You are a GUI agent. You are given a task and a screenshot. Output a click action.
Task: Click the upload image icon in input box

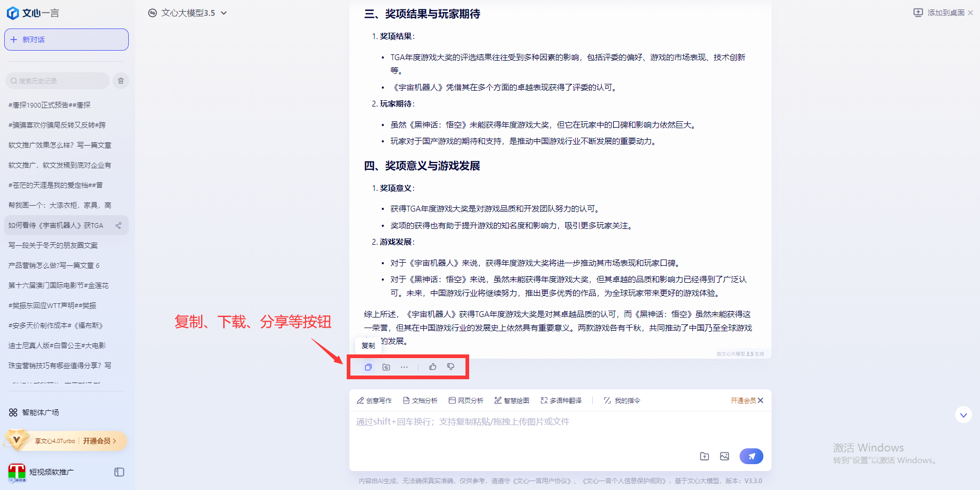[725, 456]
